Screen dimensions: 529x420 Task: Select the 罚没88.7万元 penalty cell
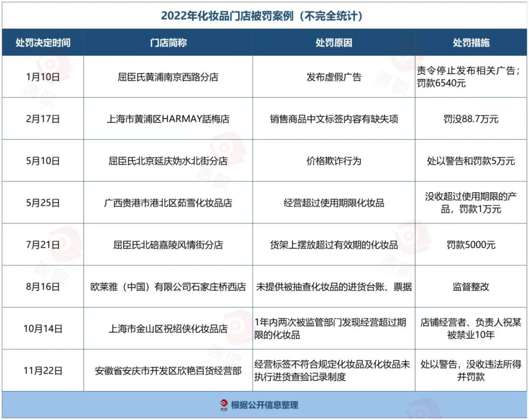point(471,119)
